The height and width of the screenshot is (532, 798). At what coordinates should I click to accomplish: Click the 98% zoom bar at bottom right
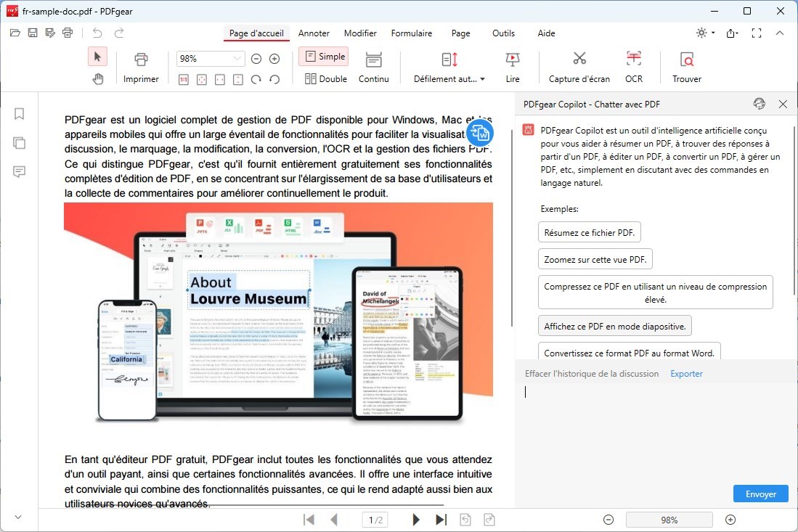[668, 520]
